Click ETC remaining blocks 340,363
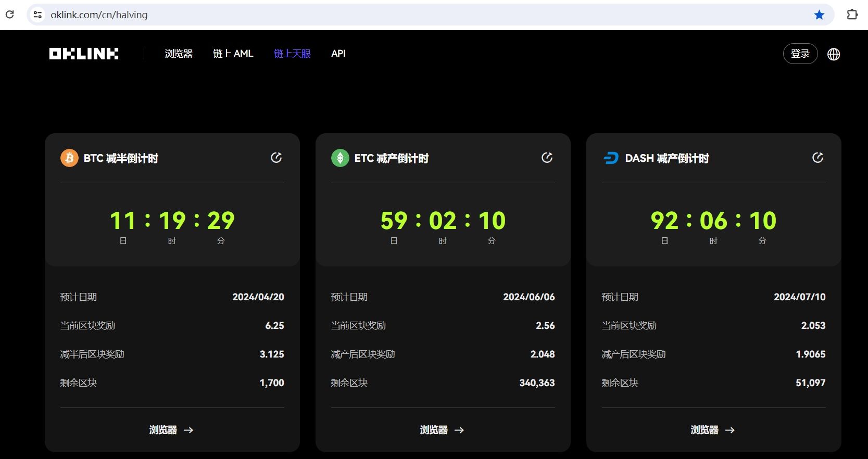Viewport: 868px width, 459px height. pos(537,383)
